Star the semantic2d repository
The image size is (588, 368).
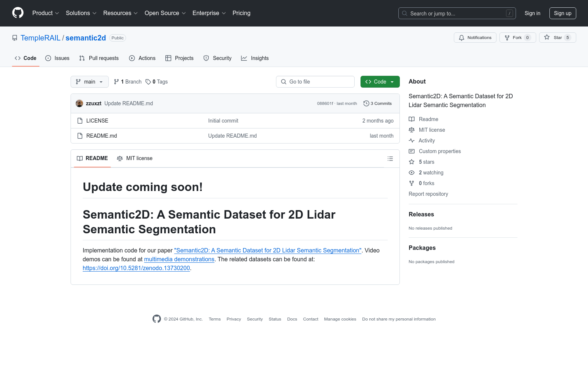point(557,38)
